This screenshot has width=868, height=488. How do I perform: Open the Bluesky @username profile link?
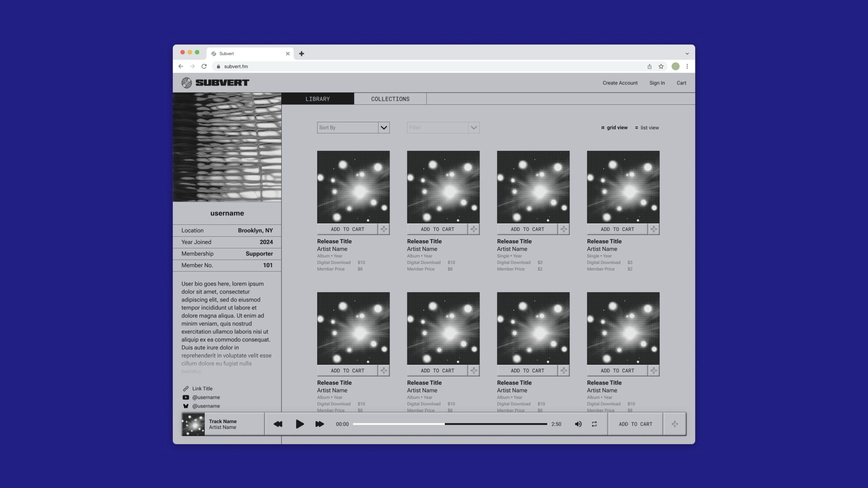click(206, 406)
